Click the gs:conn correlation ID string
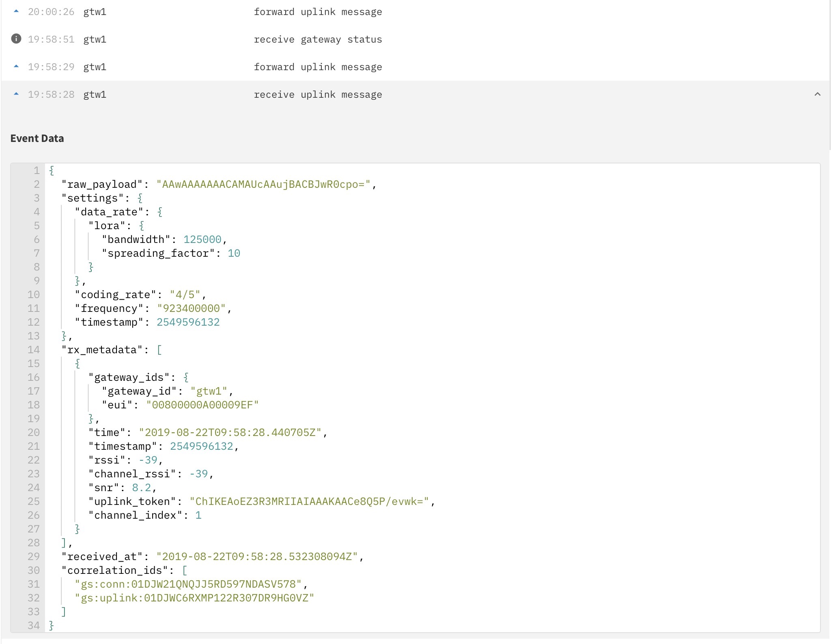The image size is (831, 644). tap(188, 584)
